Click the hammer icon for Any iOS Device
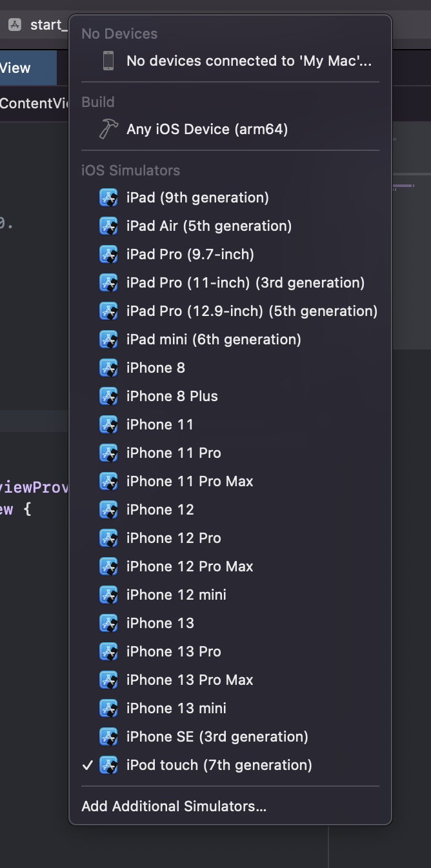This screenshot has width=431, height=868. pos(108,129)
